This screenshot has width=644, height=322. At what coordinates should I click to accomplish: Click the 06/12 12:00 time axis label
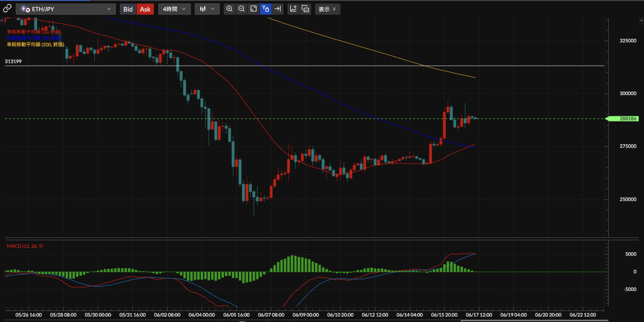(x=375, y=315)
